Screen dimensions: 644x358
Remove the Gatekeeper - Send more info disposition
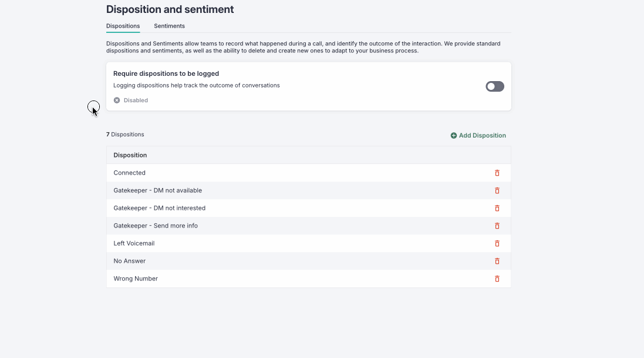pos(497,226)
